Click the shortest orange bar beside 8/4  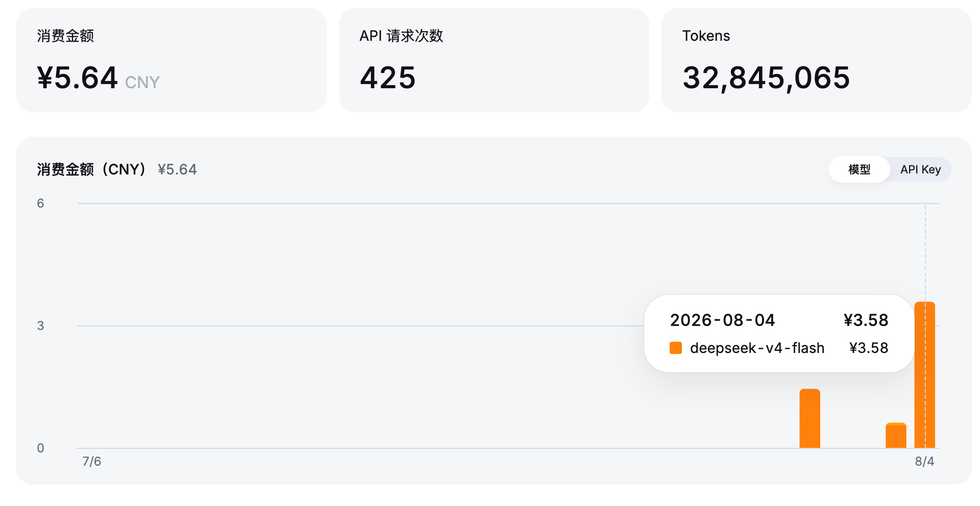coord(896,435)
